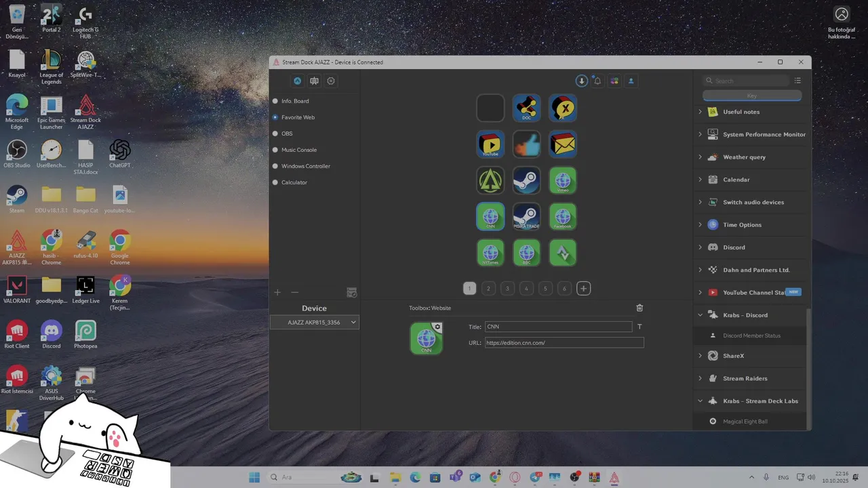Switch to page 3
868x488 pixels.
click(x=507, y=289)
